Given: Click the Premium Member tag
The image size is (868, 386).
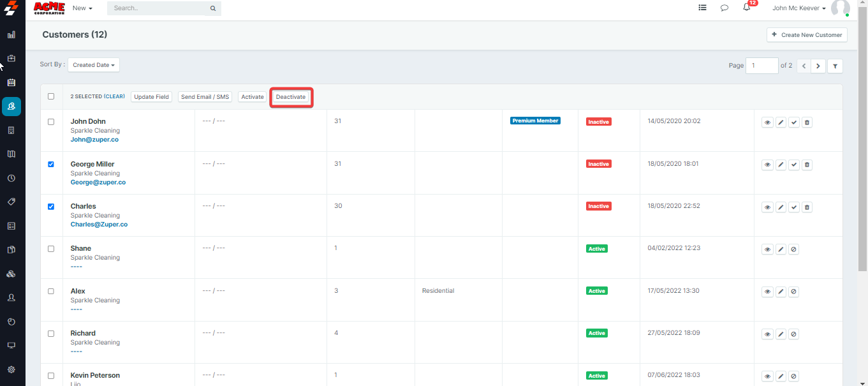Looking at the screenshot, I should pyautogui.click(x=535, y=121).
